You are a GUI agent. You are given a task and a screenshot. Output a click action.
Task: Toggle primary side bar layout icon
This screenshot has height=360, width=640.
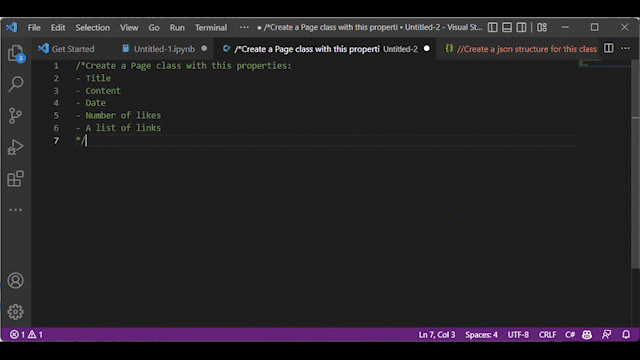pyautogui.click(x=493, y=27)
